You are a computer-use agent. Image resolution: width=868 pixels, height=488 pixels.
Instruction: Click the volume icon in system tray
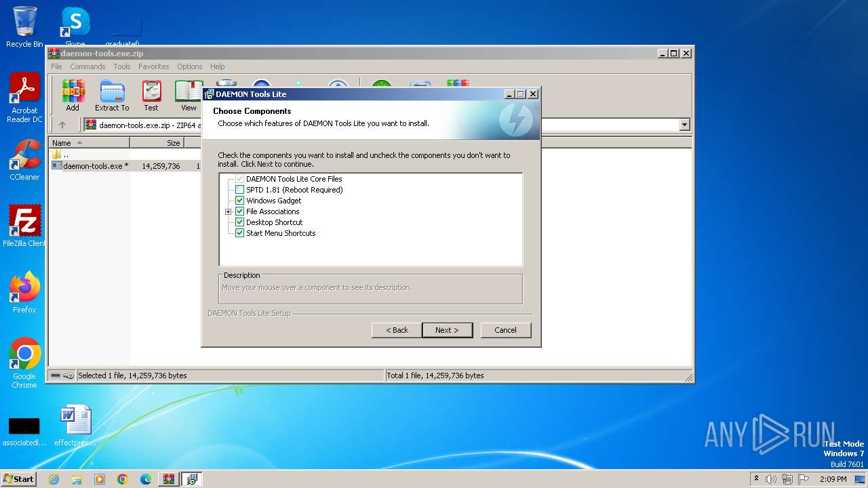(x=771, y=479)
